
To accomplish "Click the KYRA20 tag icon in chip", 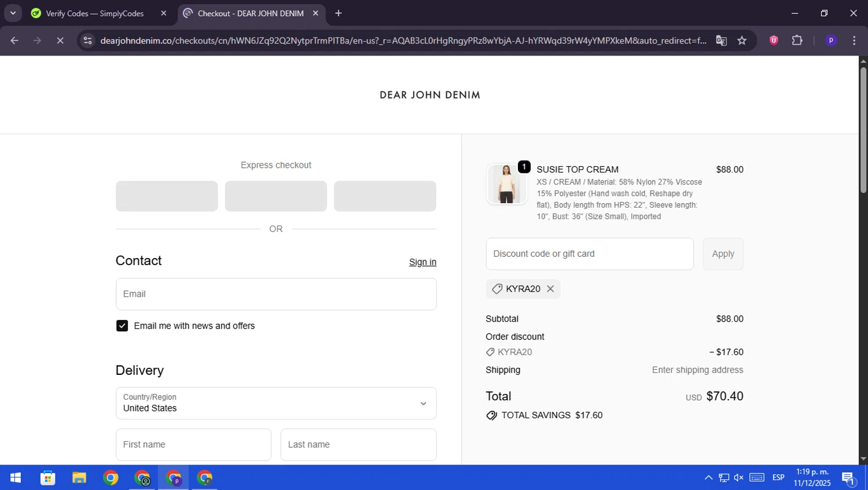I will pyautogui.click(x=497, y=289).
